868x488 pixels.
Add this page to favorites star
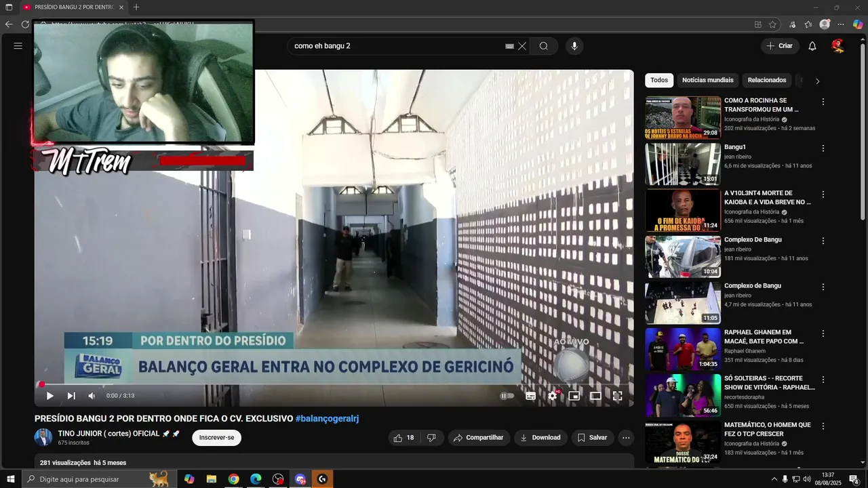click(773, 24)
